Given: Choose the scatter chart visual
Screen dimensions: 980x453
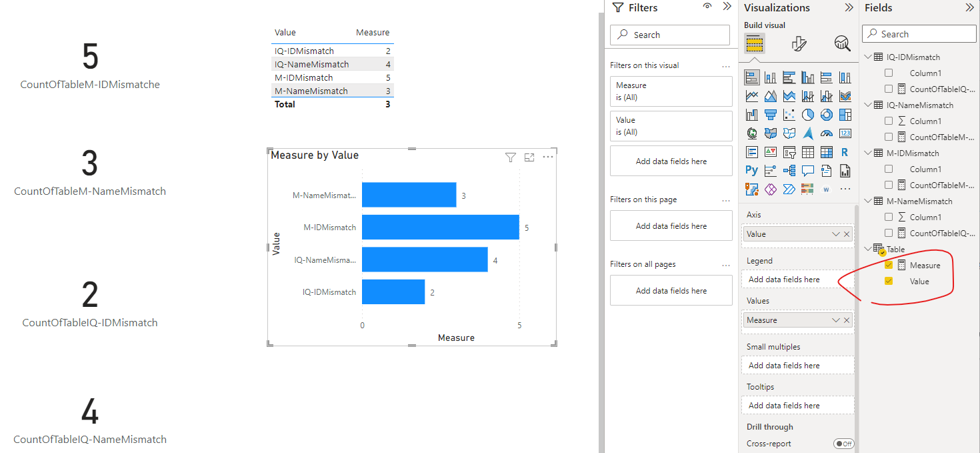Looking at the screenshot, I should (x=789, y=115).
